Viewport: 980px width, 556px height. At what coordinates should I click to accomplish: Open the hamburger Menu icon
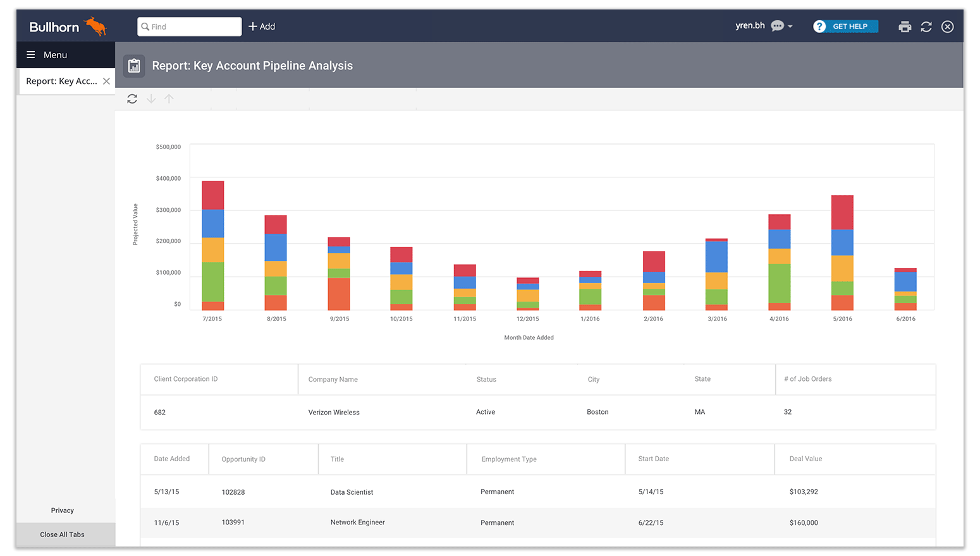tap(30, 55)
